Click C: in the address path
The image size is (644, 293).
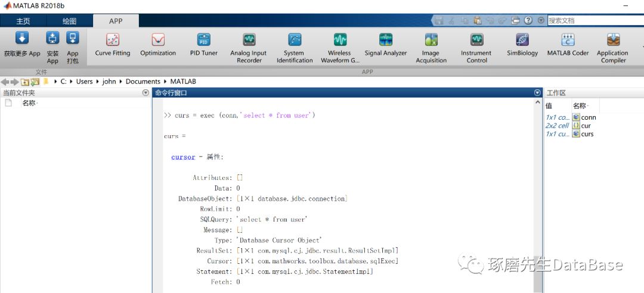tap(64, 82)
